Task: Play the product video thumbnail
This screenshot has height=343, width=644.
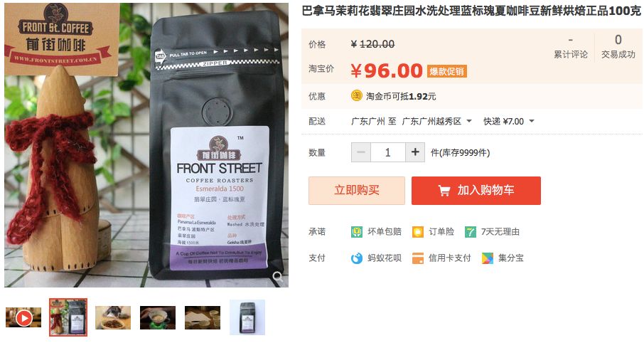Action: click(x=23, y=317)
